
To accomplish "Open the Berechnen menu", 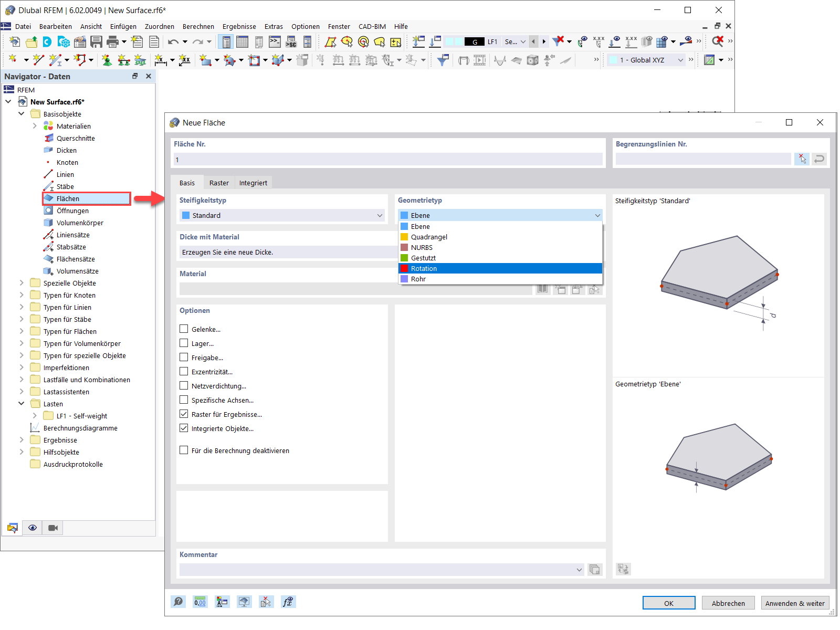I will 198,26.
